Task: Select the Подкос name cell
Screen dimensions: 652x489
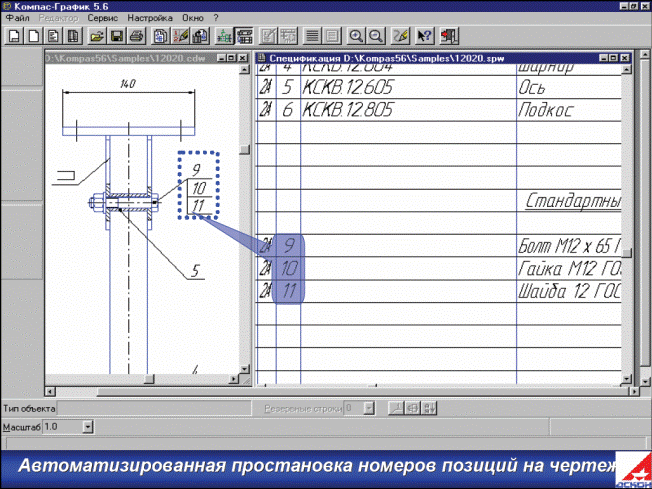Action: pos(569,110)
